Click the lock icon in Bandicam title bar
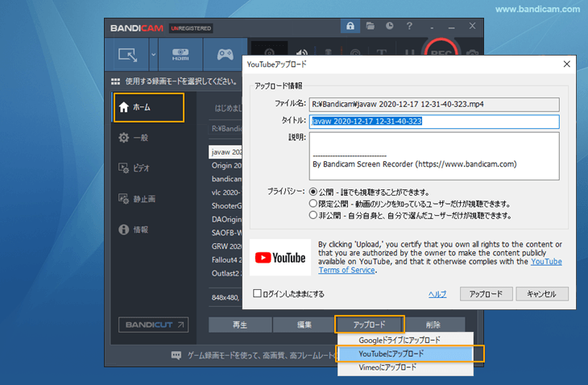This screenshot has height=385, width=588. [x=350, y=26]
